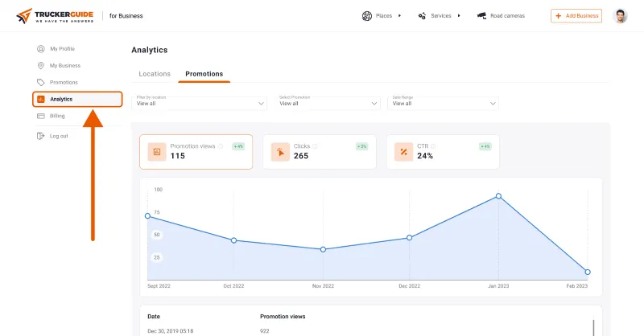The width and height of the screenshot is (644, 336).
Task: Click the Dec 30, 2019 05:18 cell
Action: tap(171, 331)
